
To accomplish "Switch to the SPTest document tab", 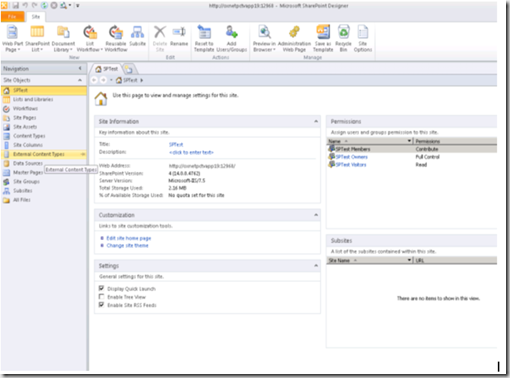I will [107, 69].
